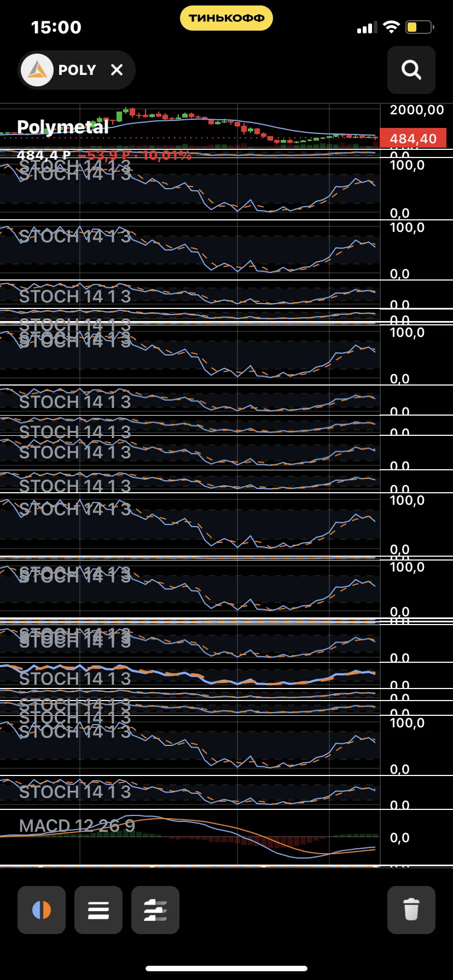The width and height of the screenshot is (453, 980).
Task: Tap the 2000,00 price axis value
Action: tap(417, 110)
